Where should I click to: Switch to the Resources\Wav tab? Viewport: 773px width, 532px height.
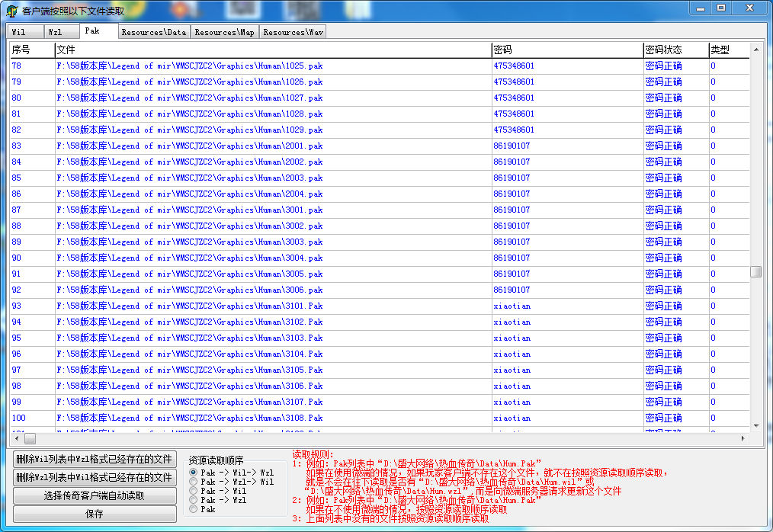pos(293,32)
